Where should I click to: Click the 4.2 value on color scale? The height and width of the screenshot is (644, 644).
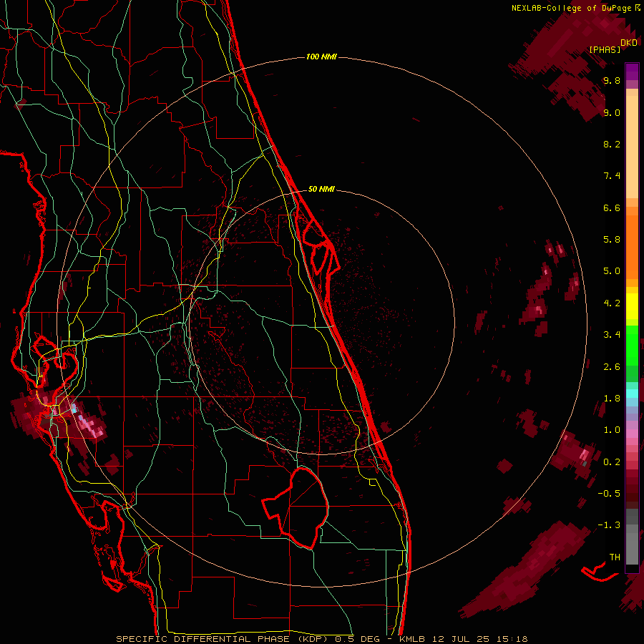tap(612, 303)
